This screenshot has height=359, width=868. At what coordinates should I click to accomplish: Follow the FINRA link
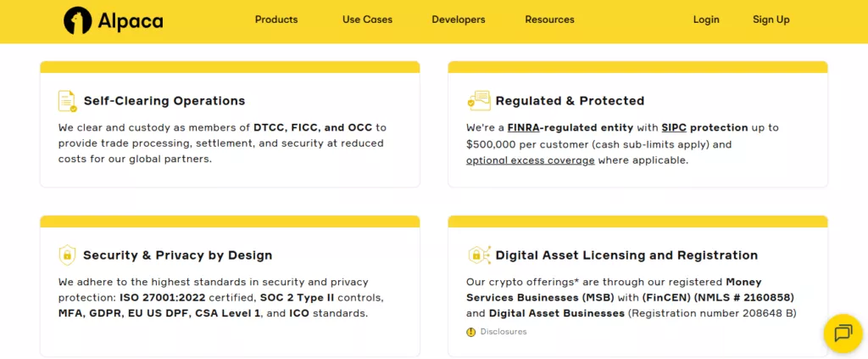(x=524, y=127)
